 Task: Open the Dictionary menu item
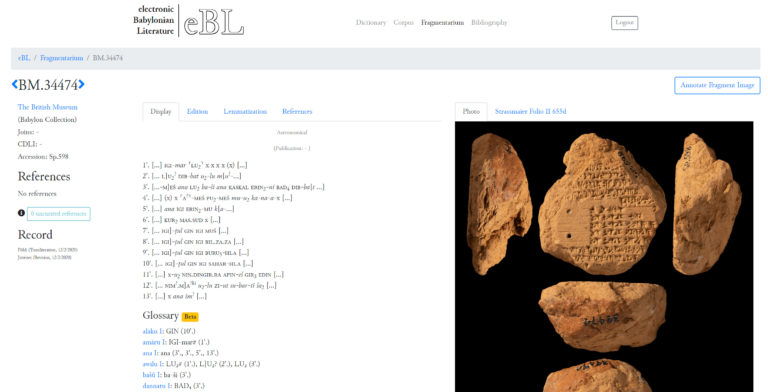click(371, 23)
